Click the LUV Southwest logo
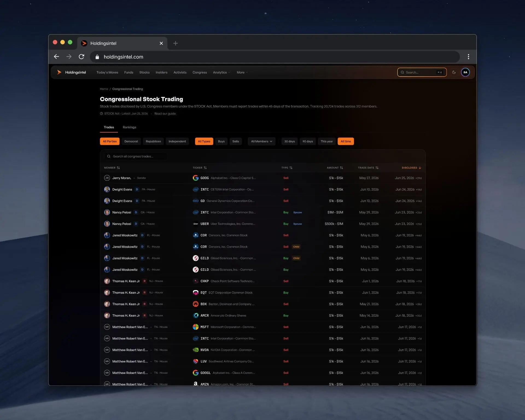This screenshot has width=525, height=420. tap(196, 361)
